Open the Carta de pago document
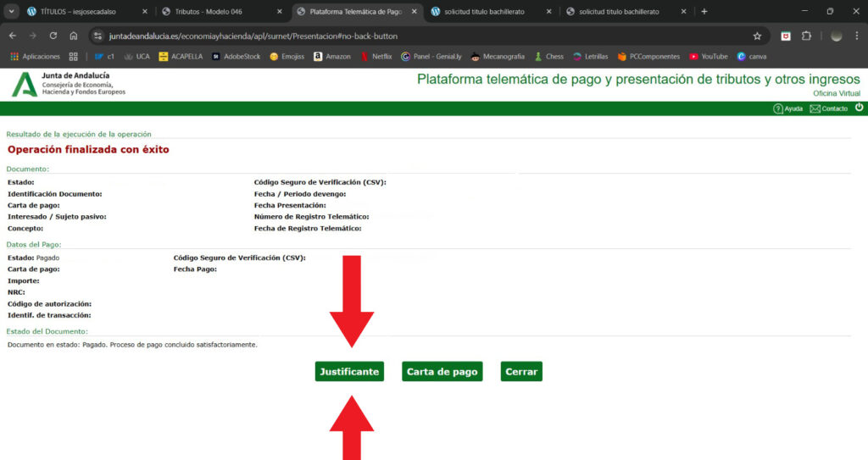This screenshot has width=868, height=460. [442, 372]
